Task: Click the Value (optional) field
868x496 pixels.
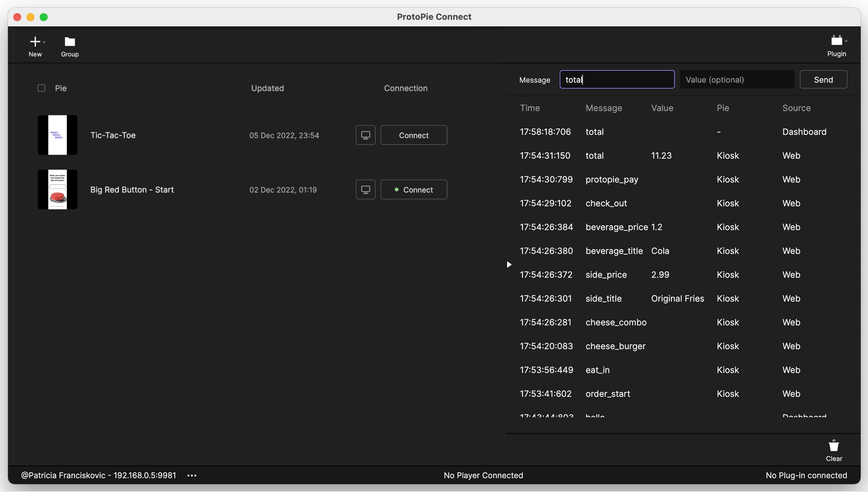Action: point(736,79)
